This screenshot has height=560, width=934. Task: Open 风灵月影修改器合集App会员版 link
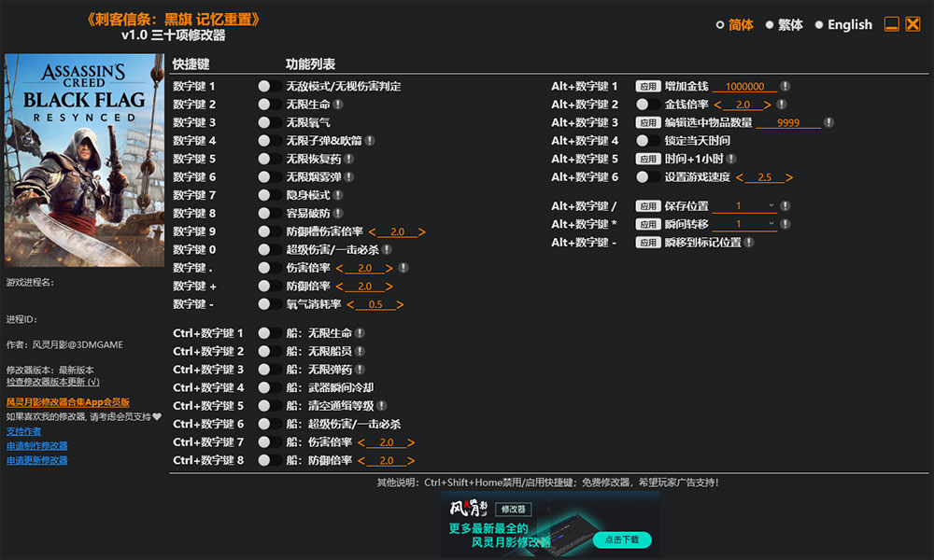(x=68, y=402)
